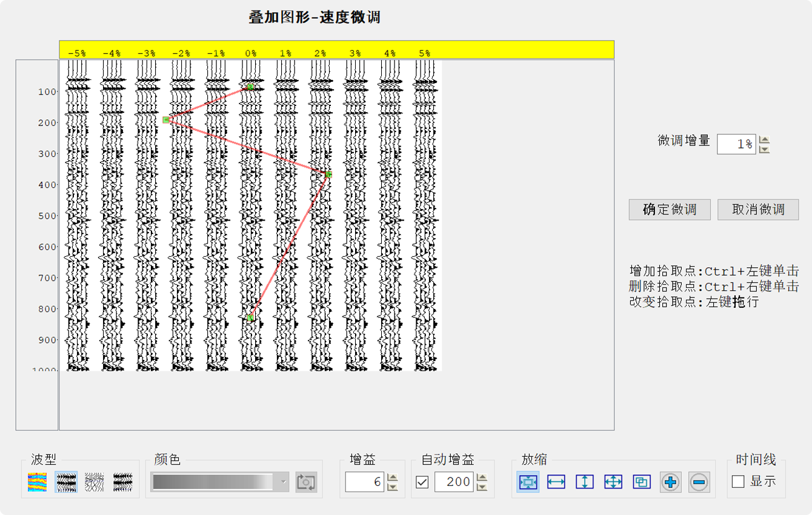Click the reverse colormap icon beside gradient
Viewport: 812px width, 515px height.
pyautogui.click(x=306, y=482)
